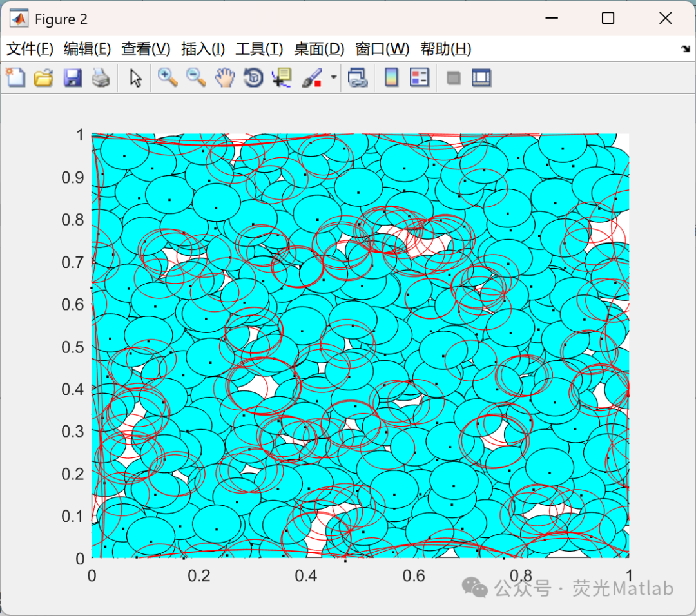
Task: Save the figure with floppy disk icon
Action: (72, 78)
